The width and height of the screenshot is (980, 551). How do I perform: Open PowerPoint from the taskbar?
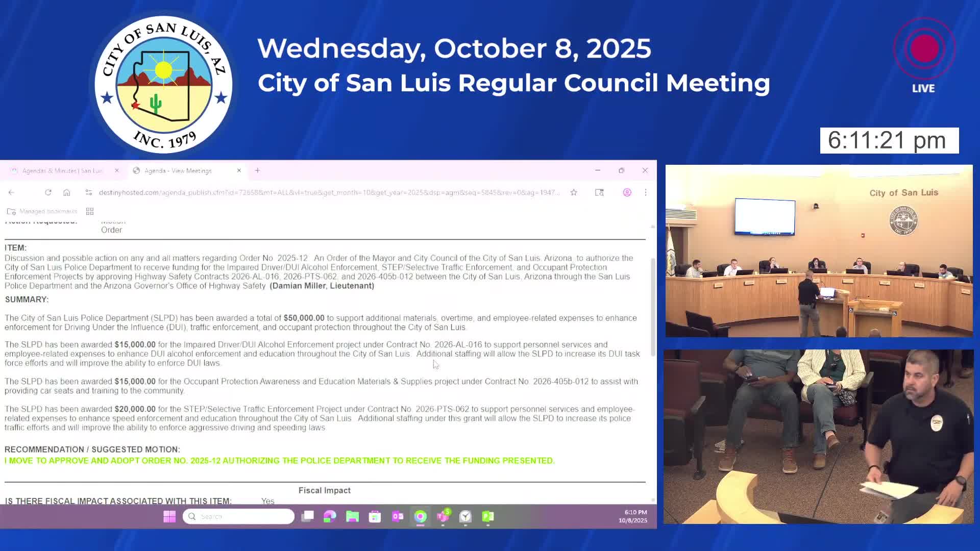[487, 516]
